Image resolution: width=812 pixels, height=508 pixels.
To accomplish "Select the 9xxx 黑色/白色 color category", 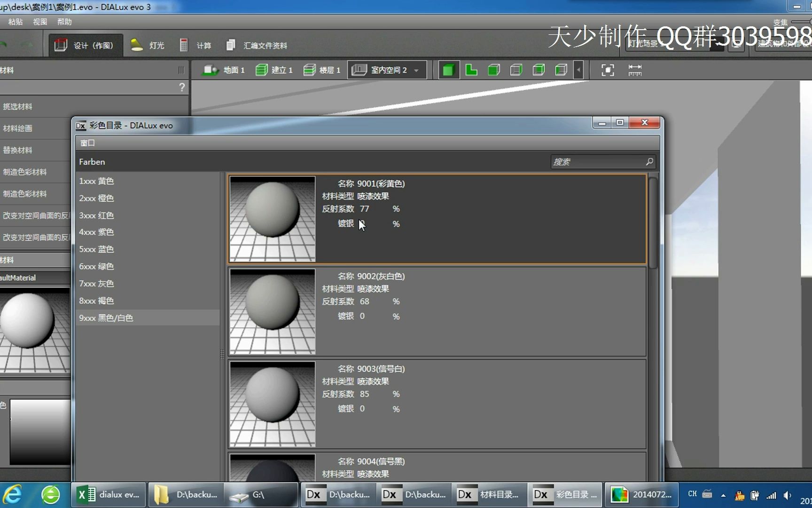I will tap(148, 318).
